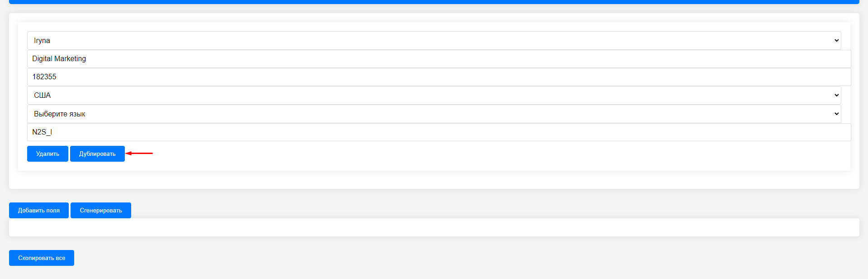Click the Сгенерировать button
This screenshot has height=279, width=868.
click(x=101, y=210)
